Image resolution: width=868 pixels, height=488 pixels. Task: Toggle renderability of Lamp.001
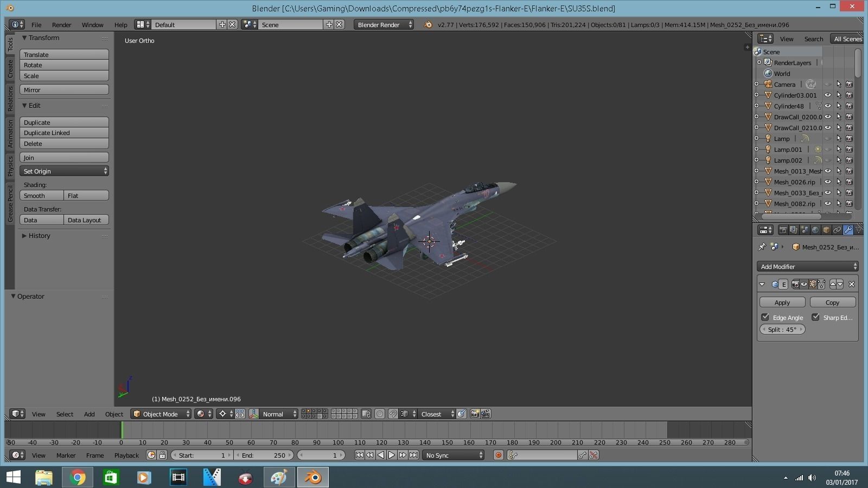[850, 149]
